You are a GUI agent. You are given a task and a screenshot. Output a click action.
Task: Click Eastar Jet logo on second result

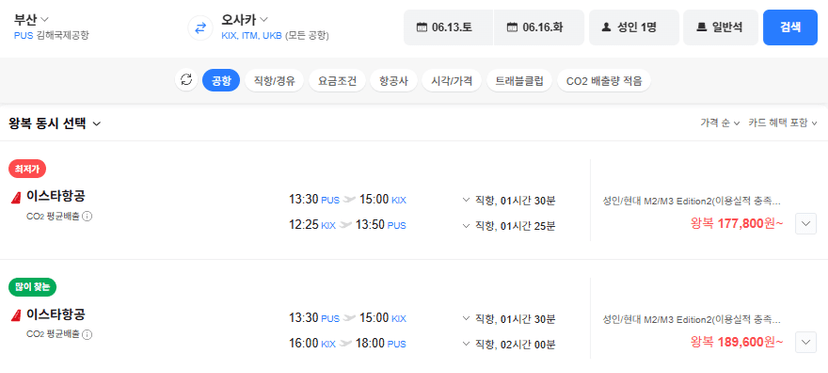pyautogui.click(x=16, y=315)
